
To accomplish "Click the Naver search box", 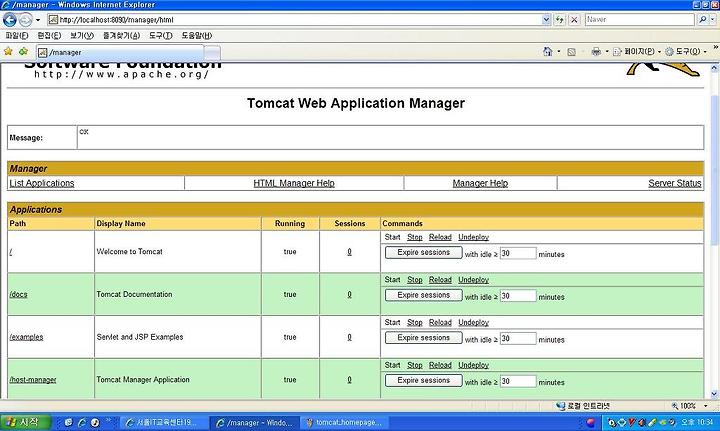I will click(x=639, y=20).
